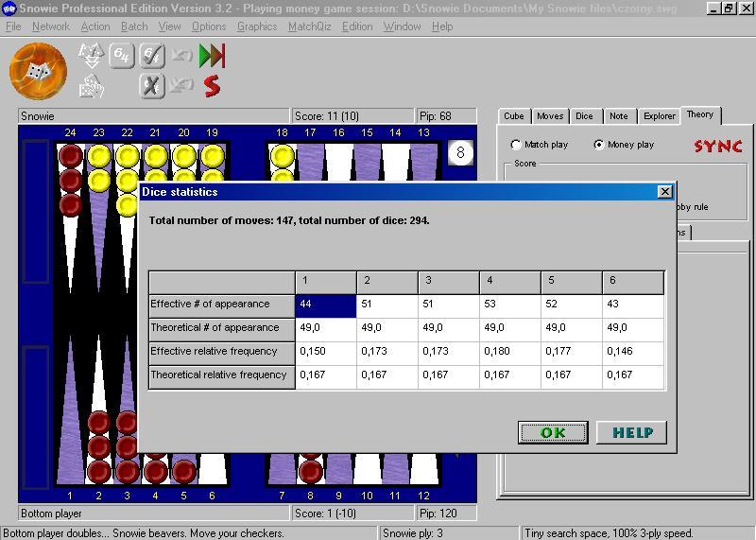Viewport: 756px width, 540px height.
Task: Select the Money play radio button
Action: (599, 145)
